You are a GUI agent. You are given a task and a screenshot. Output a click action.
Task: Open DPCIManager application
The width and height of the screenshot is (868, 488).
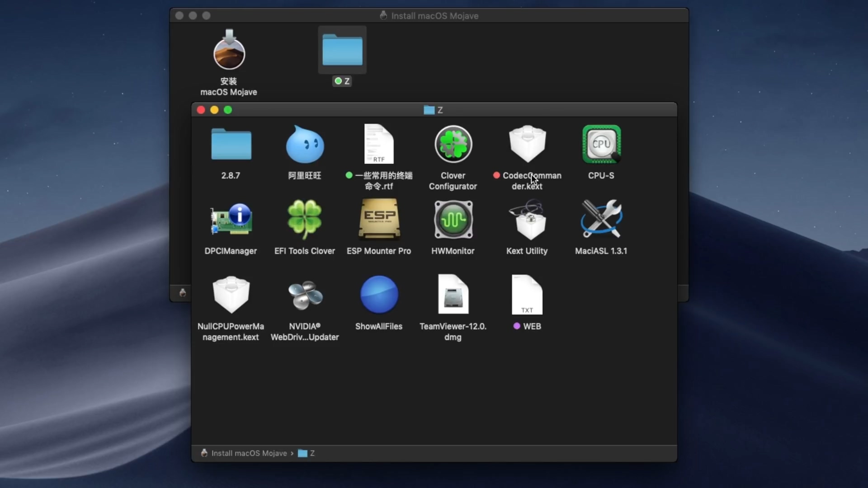(x=231, y=220)
